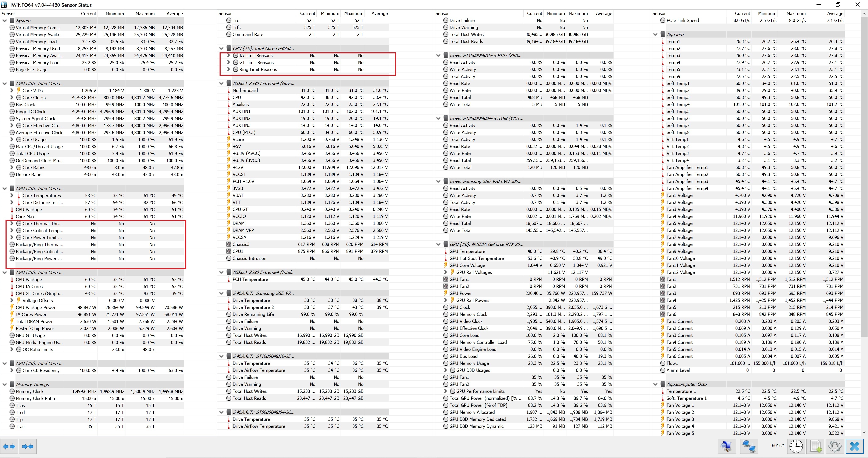Click the expand columns left-right arrows button
This screenshot has height=458, width=868.
click(9, 447)
